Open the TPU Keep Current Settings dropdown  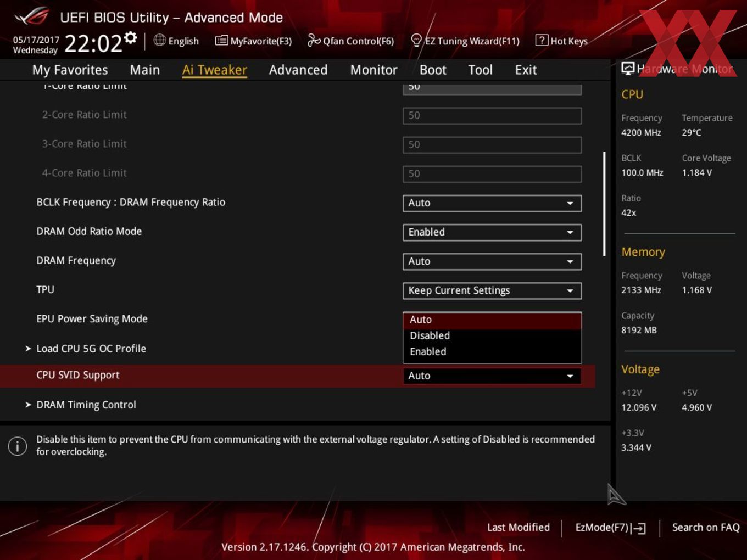[x=492, y=290]
